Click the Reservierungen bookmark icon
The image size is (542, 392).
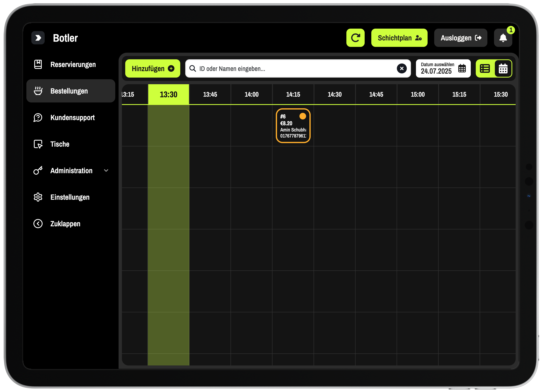coord(38,65)
